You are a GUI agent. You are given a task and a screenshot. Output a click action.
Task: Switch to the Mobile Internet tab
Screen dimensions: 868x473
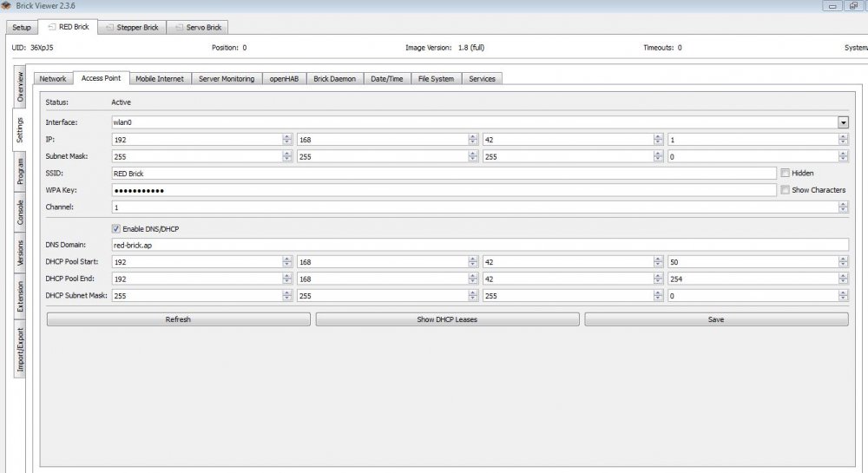click(160, 79)
